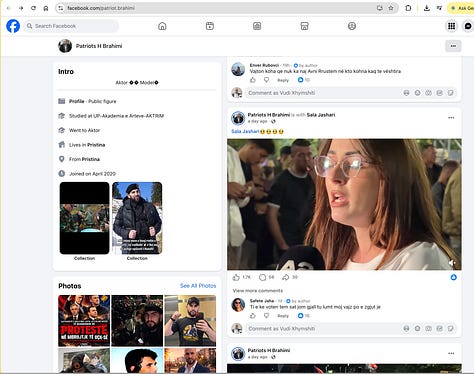Open the site info icon in address bar
474x374 pixels.
(60, 8)
